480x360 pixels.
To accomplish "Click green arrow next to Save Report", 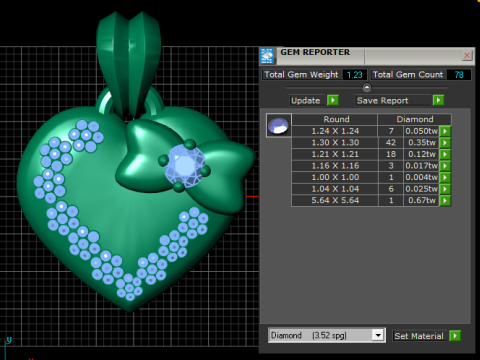I will 438,100.
